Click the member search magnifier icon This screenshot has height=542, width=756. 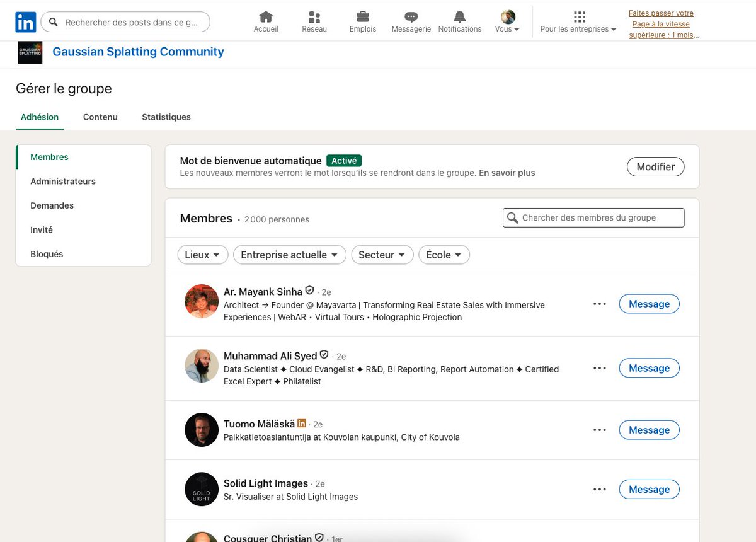coord(513,217)
